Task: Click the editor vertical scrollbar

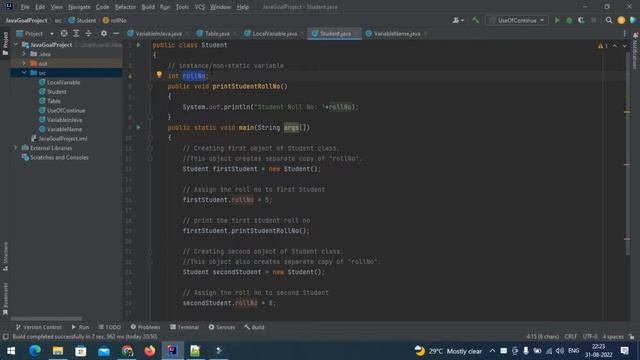Action: coord(627,153)
